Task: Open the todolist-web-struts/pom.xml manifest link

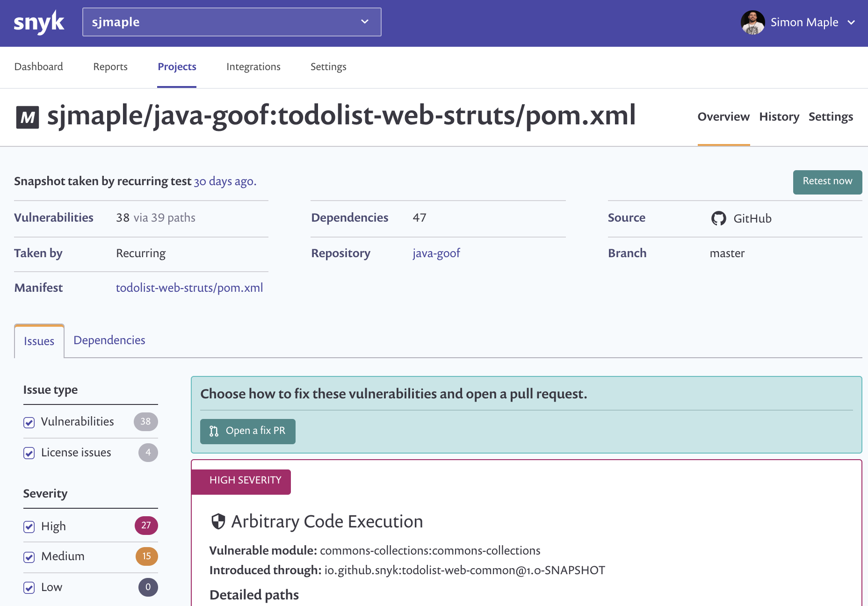Action: coord(189,288)
